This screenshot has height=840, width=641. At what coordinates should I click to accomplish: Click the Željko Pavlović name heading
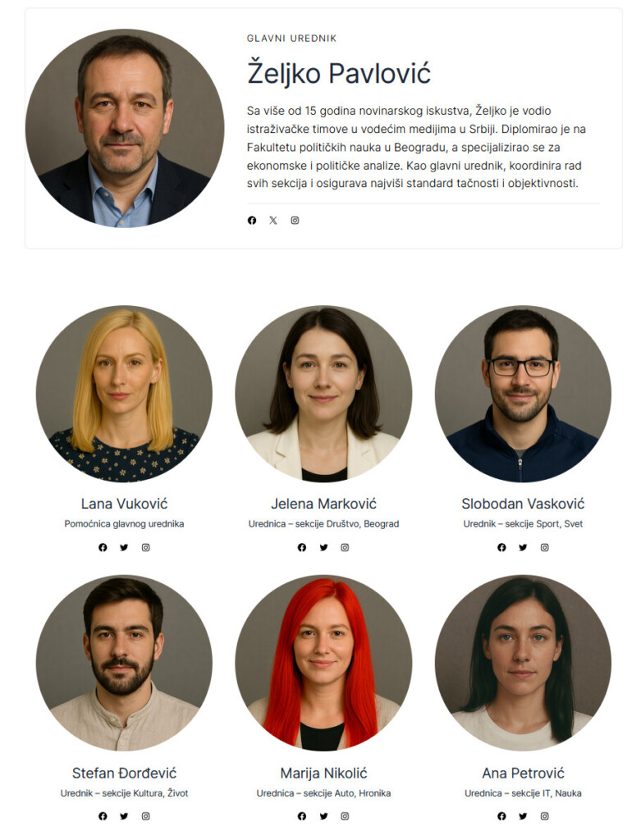pyautogui.click(x=339, y=73)
